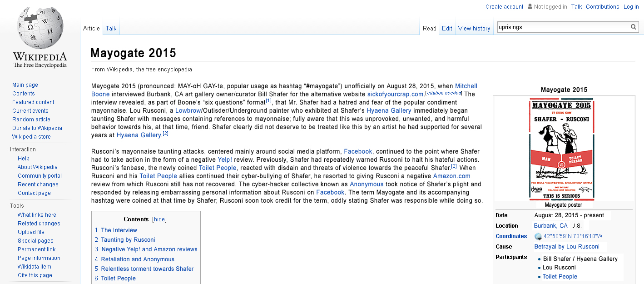Click Donate to Wikipedia
The width and height of the screenshot is (644, 284).
click(x=37, y=128)
